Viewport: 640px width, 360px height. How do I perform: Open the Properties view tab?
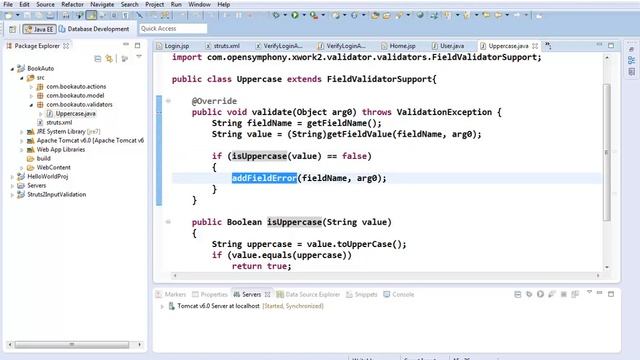(209, 295)
